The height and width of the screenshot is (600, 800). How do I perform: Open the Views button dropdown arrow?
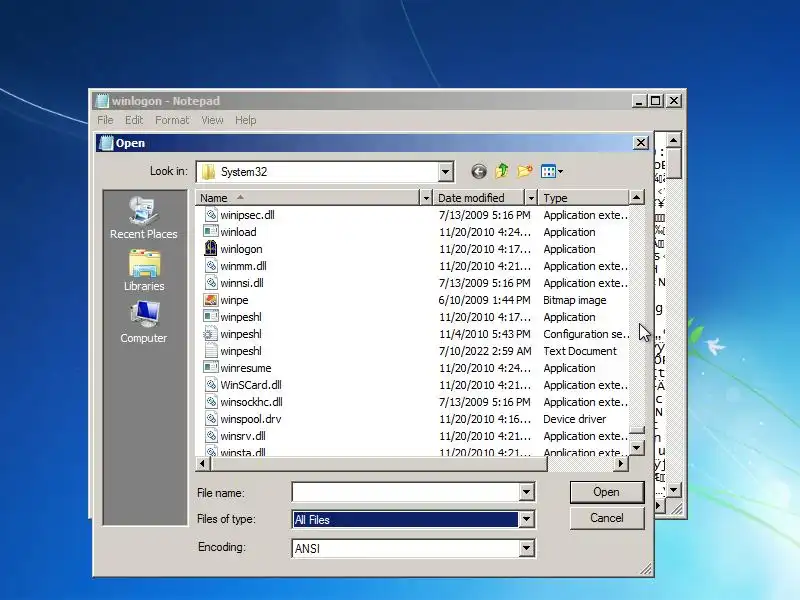point(560,172)
